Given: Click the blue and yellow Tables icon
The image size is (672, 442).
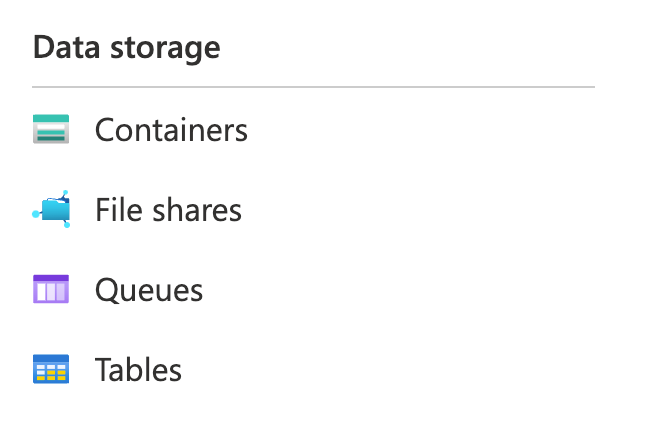Looking at the screenshot, I should [x=51, y=369].
